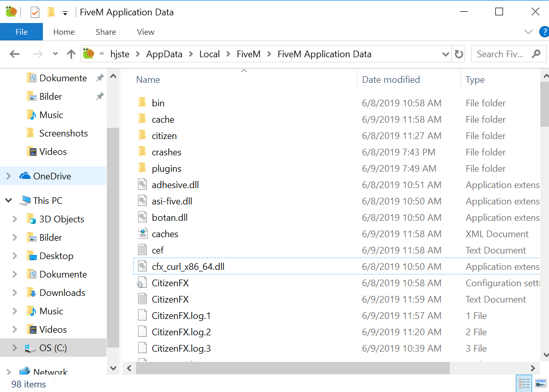
Task: Select the CitizenFX.log.1 file icon
Action: [x=142, y=316]
